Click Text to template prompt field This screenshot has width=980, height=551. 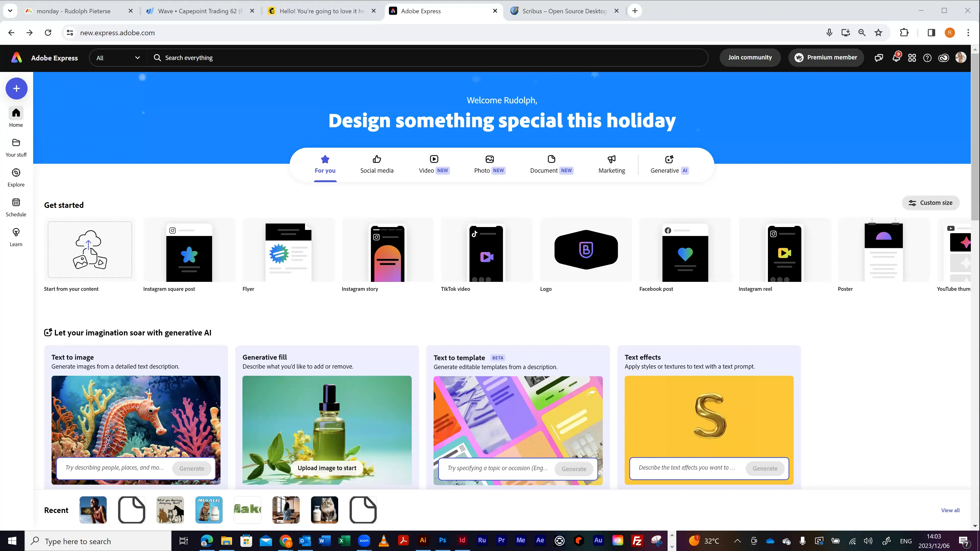coord(498,469)
